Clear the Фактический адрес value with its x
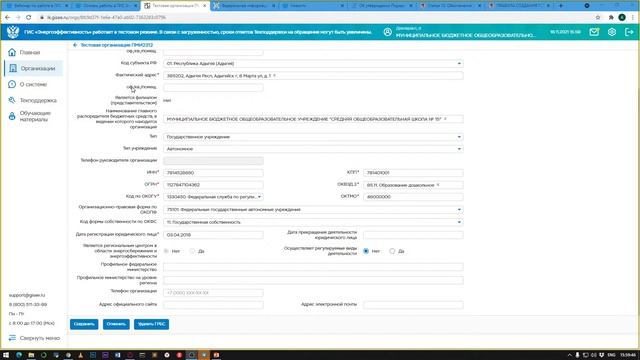The width and height of the screenshot is (640, 360). pos(274,76)
